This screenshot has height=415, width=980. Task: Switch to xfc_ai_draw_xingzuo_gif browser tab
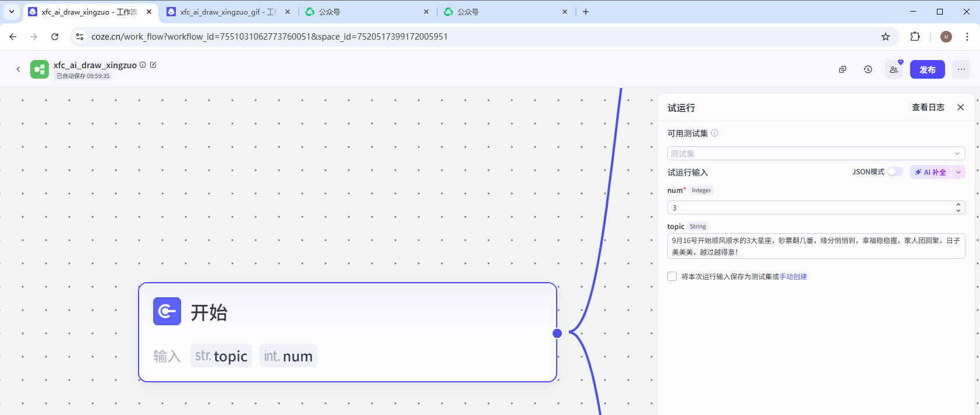tap(227, 12)
